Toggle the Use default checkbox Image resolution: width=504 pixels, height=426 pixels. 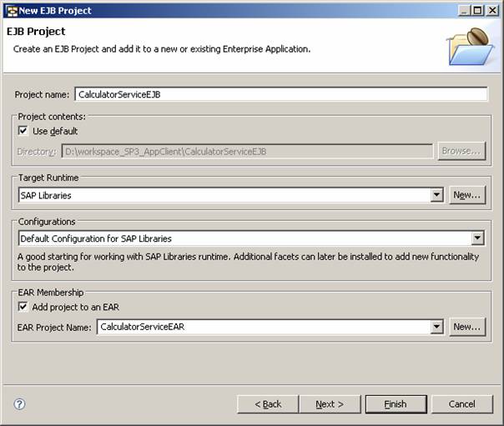tap(23, 131)
